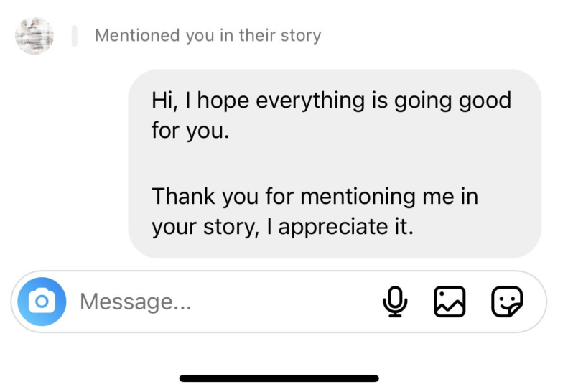The width and height of the screenshot is (568, 392).
Task: Launch the blue camera button
Action: 42,302
